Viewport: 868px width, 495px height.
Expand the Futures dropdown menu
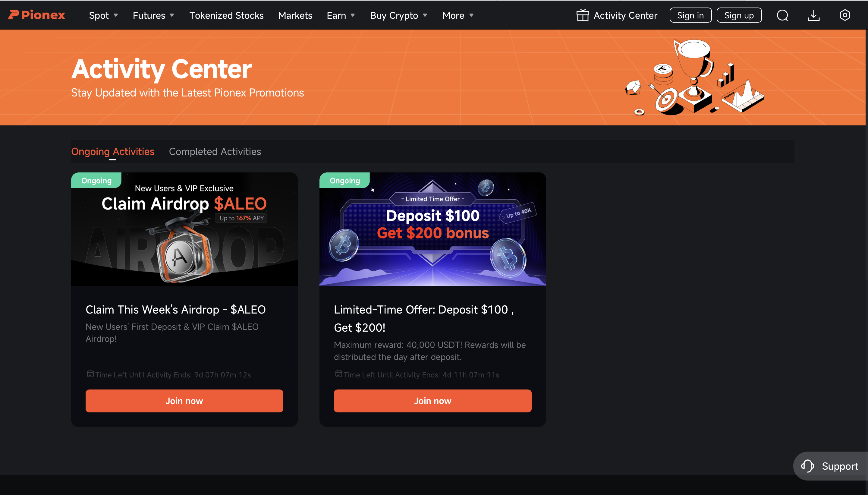click(154, 15)
